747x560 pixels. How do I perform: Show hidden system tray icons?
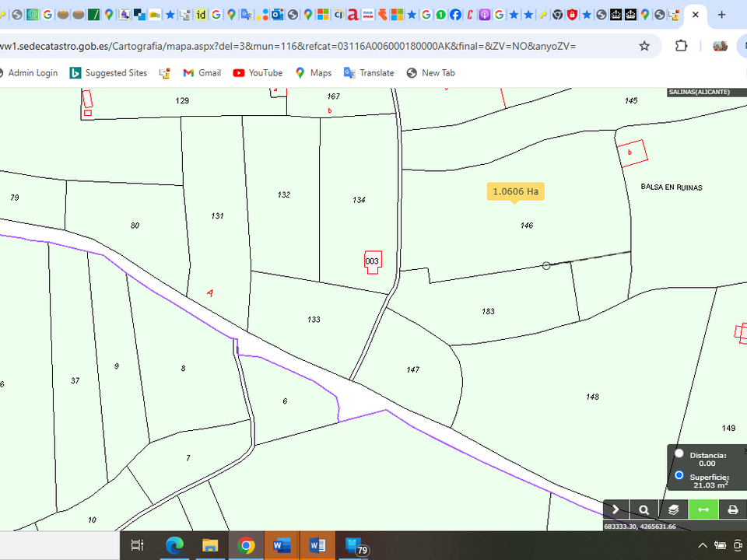tap(702, 545)
